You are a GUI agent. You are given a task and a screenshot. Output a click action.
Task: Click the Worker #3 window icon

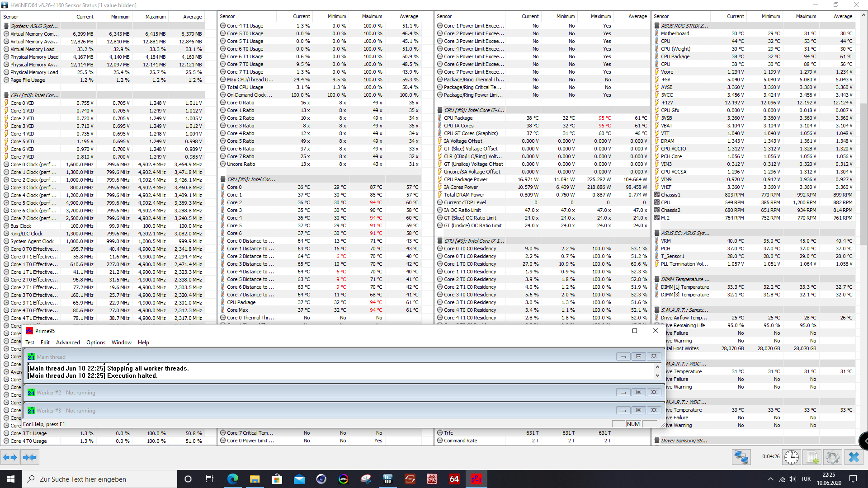[31, 410]
